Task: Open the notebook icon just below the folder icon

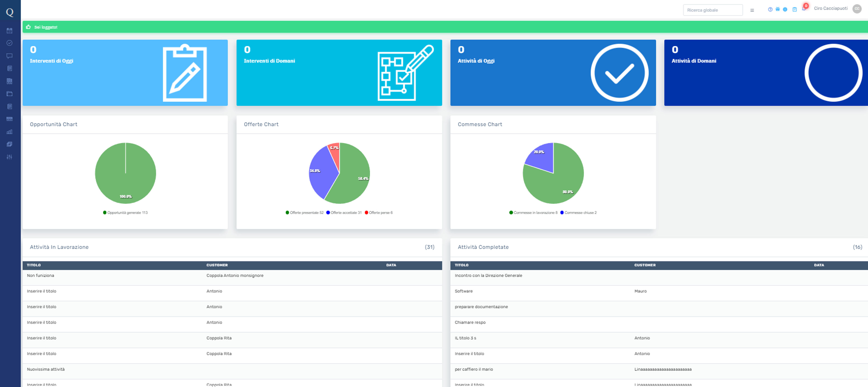Action: click(9, 106)
